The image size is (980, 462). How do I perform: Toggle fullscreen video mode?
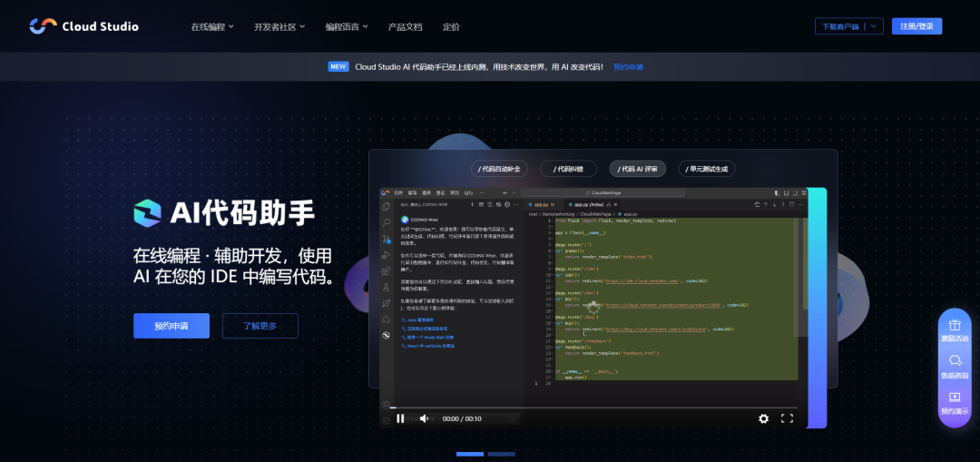point(788,418)
